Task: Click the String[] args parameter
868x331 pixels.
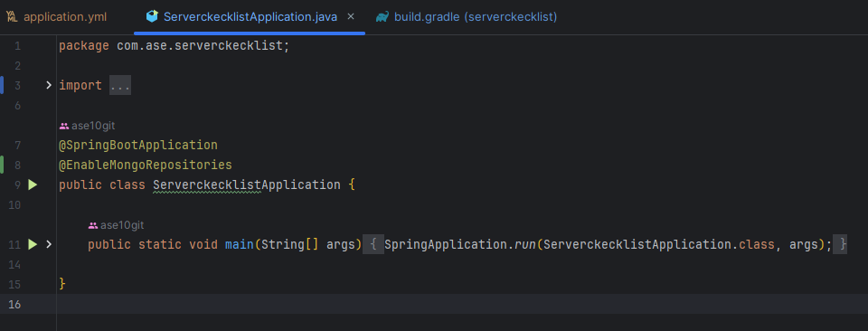Action: [311, 244]
